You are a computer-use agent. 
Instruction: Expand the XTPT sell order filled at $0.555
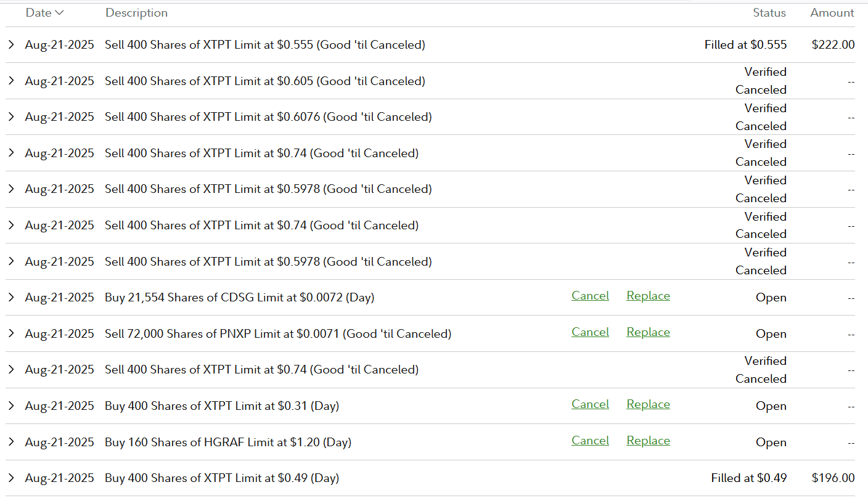coord(11,45)
